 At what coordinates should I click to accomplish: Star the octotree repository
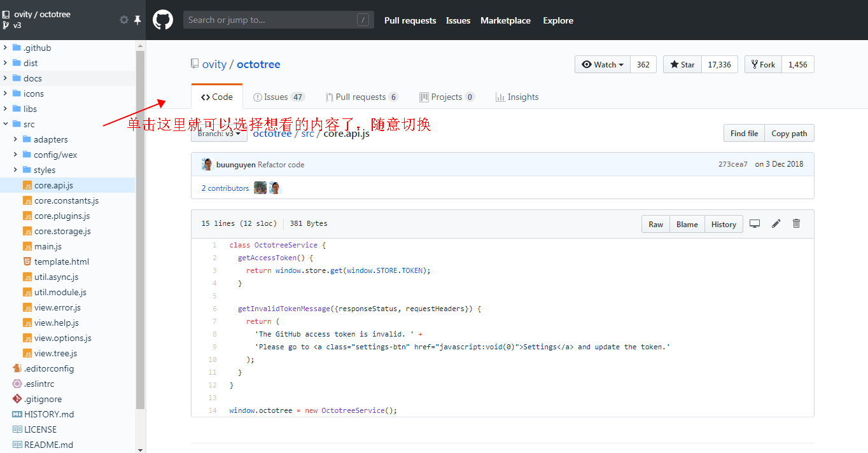682,64
